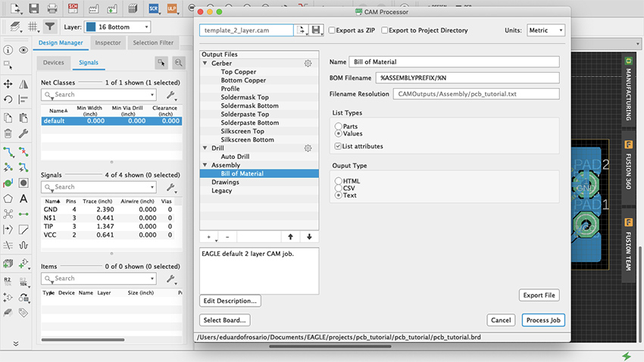Viewport: 644px width, 362px height.
Task: Open the Layer 16 Bottom dropdown
Action: point(117,27)
